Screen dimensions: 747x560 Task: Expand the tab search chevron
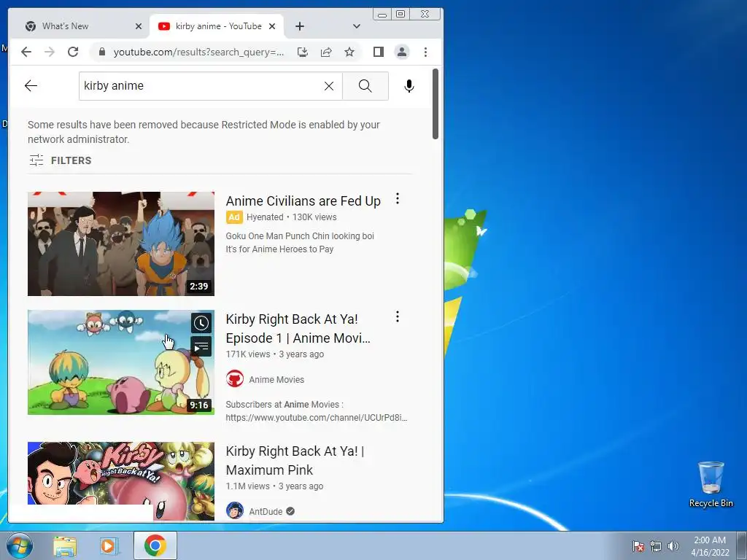pyautogui.click(x=356, y=26)
